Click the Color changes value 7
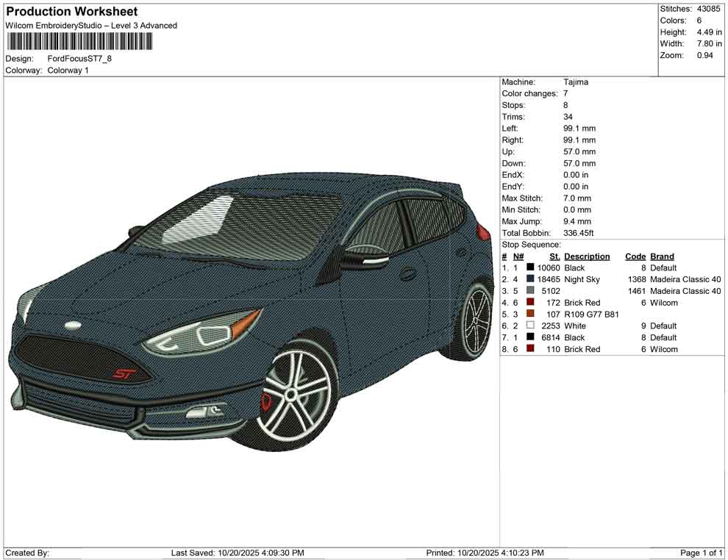Viewport: 728px width, 560px height. click(x=565, y=94)
